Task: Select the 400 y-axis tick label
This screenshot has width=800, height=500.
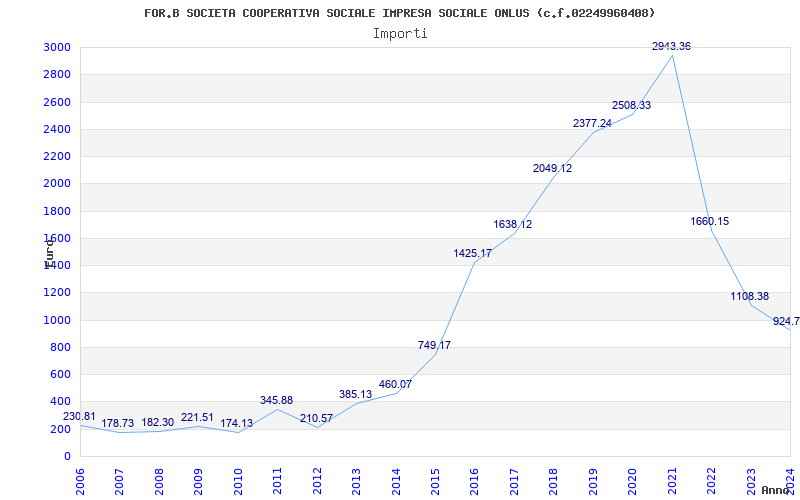Action: click(62, 402)
